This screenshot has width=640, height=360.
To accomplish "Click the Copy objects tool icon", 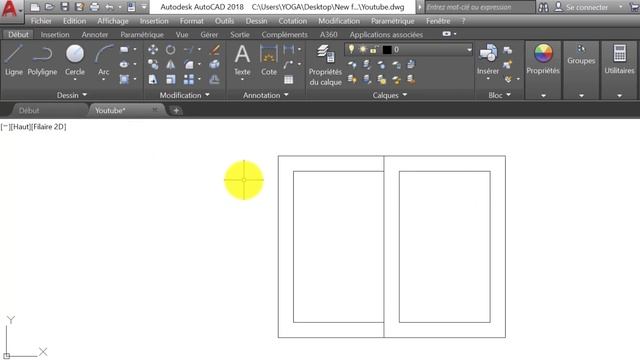I will click(x=153, y=64).
